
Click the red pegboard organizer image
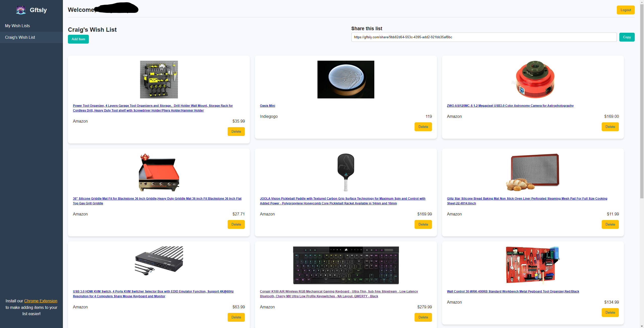(x=533, y=265)
